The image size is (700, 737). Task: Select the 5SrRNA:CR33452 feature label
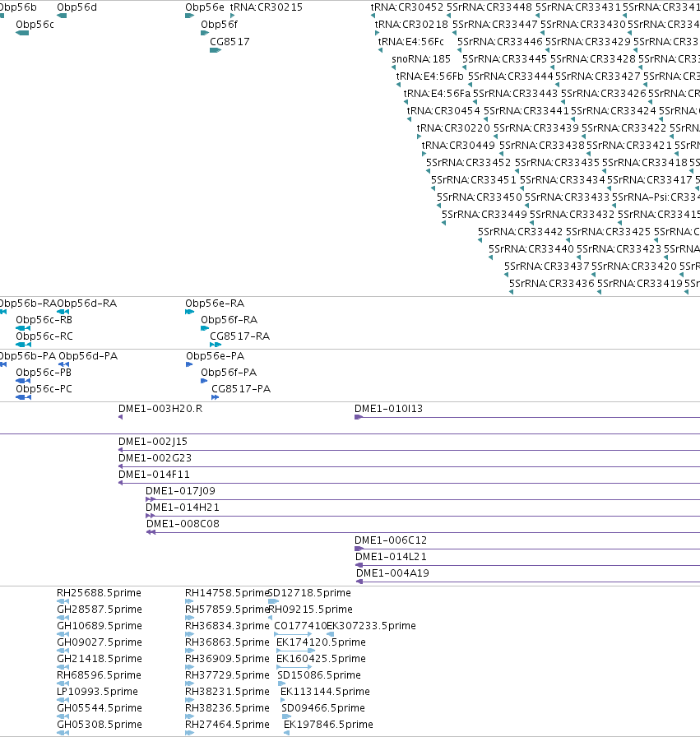click(x=468, y=163)
